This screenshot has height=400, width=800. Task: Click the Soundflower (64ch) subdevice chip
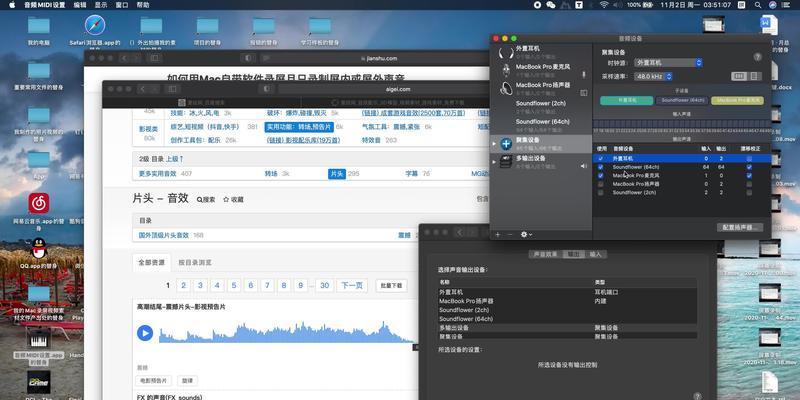[682, 101]
